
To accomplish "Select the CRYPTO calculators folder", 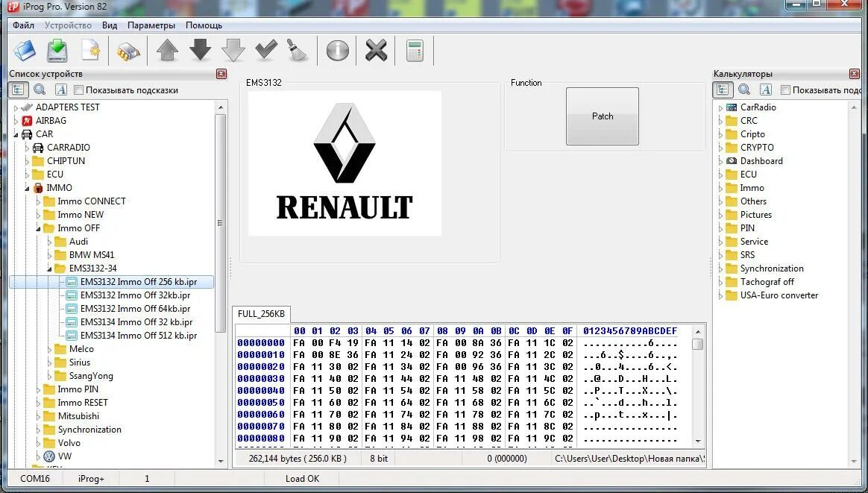I will [757, 148].
